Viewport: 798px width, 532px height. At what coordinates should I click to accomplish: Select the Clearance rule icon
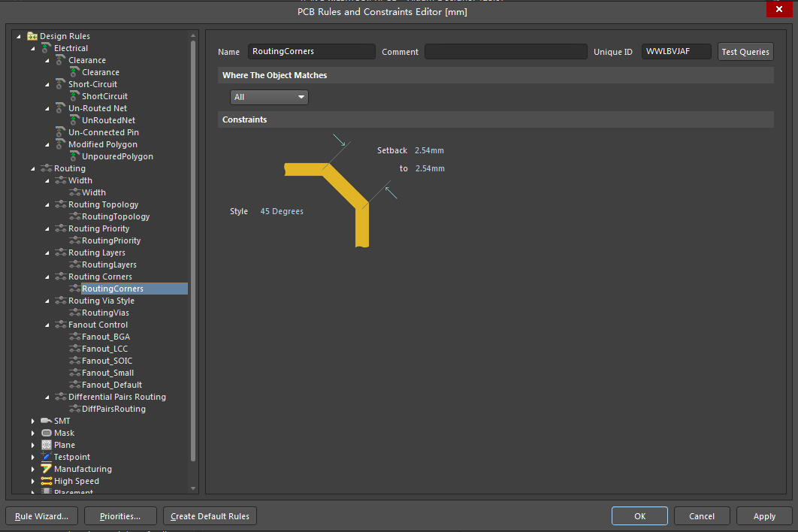click(x=74, y=72)
